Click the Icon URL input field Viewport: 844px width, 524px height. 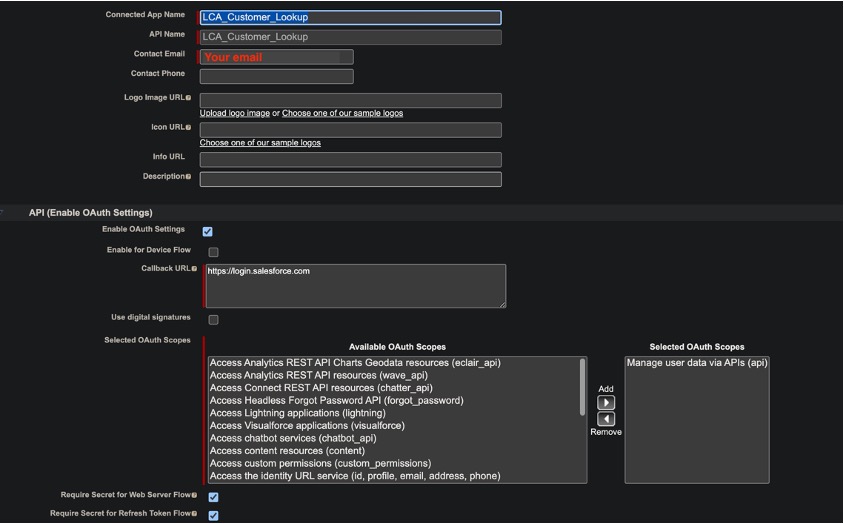[x=350, y=130]
